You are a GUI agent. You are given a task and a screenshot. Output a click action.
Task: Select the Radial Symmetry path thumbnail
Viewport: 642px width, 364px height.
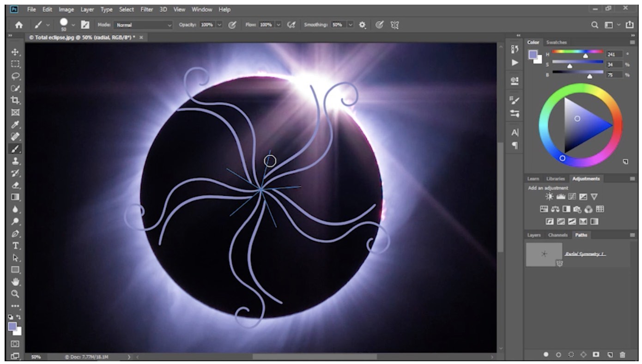click(x=544, y=255)
